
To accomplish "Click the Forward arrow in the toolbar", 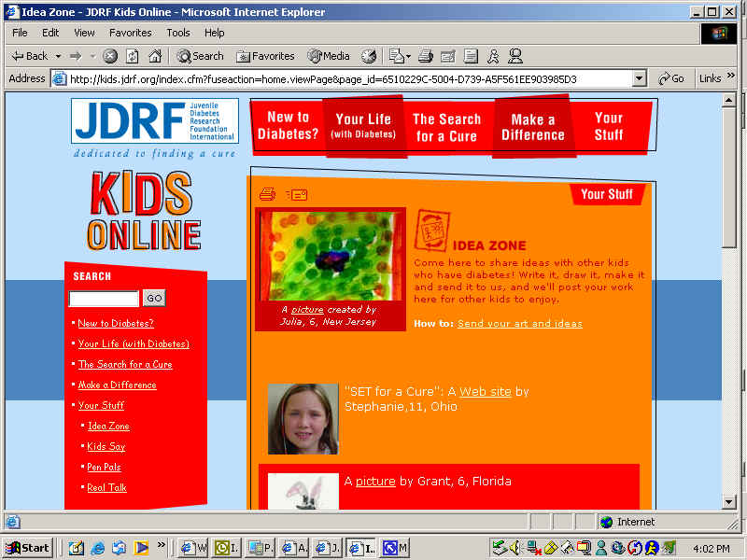I will [x=76, y=56].
